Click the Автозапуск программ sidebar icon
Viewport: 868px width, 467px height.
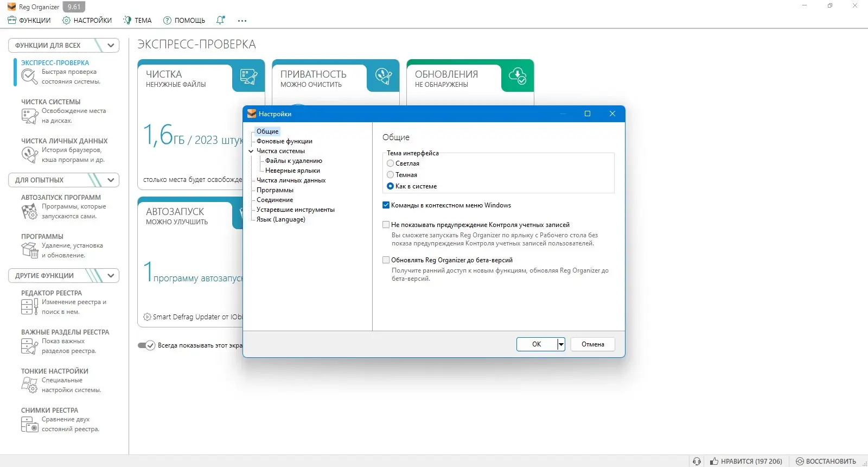(29, 211)
